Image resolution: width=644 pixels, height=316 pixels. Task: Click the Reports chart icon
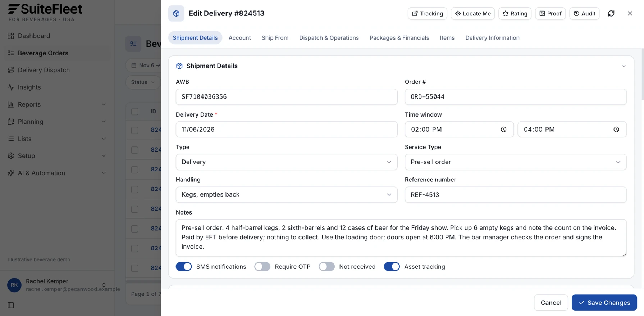pos(11,104)
